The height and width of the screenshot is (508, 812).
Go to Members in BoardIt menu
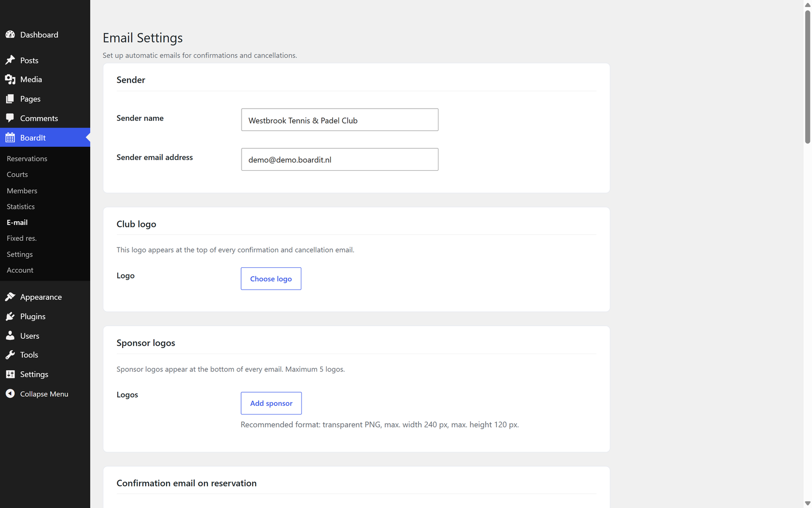click(x=22, y=190)
